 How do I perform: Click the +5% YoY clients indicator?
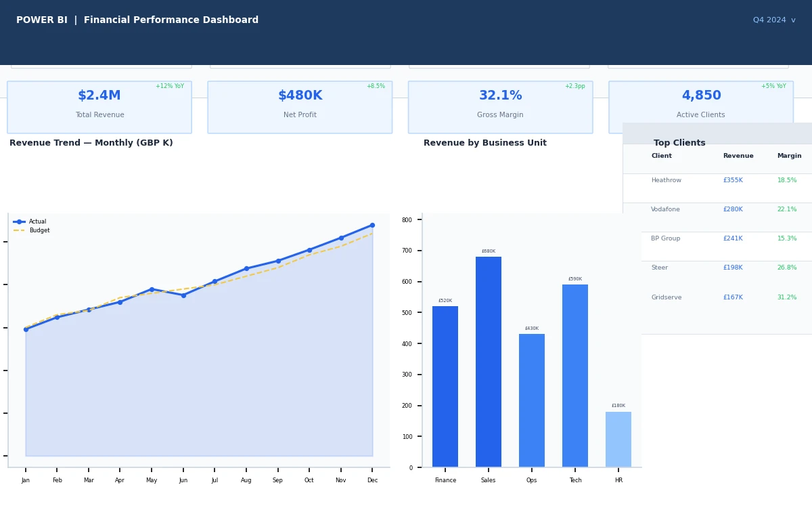[773, 87]
